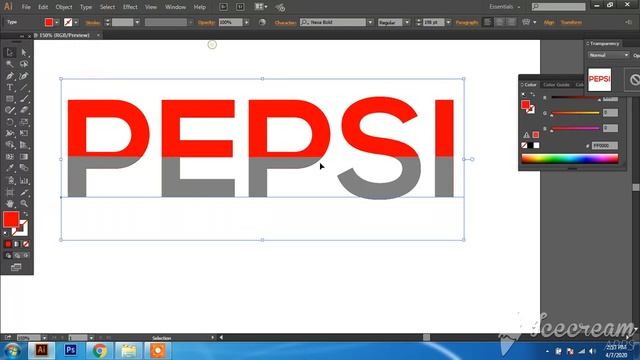Select the Type tool
This screenshot has width=640, height=360.
pyautogui.click(x=10, y=87)
